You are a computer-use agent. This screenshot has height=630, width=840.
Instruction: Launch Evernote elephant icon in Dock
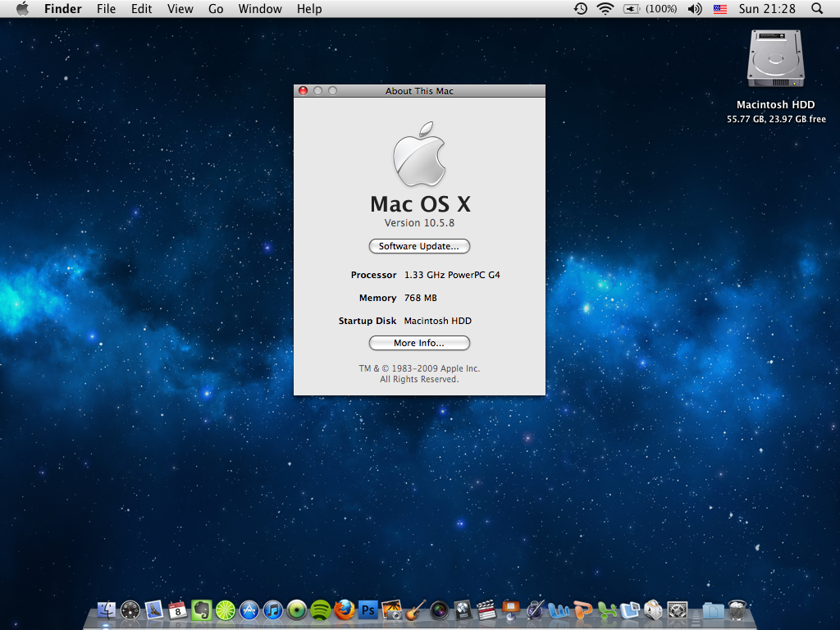(202, 609)
